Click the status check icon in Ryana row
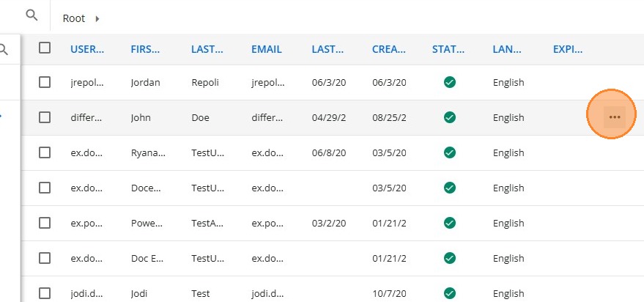Image resolution: width=644 pixels, height=302 pixels. [450, 152]
